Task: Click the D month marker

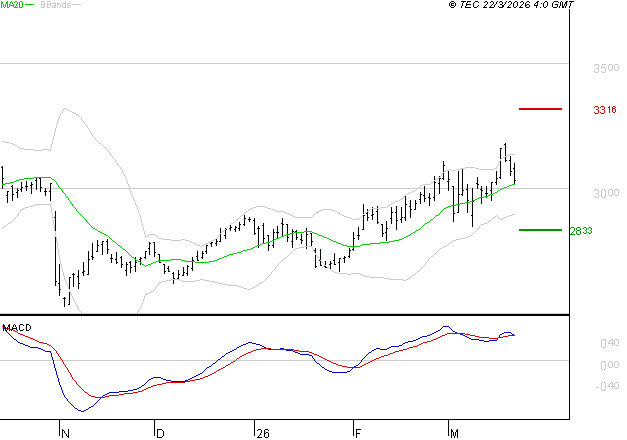Action: click(x=160, y=434)
